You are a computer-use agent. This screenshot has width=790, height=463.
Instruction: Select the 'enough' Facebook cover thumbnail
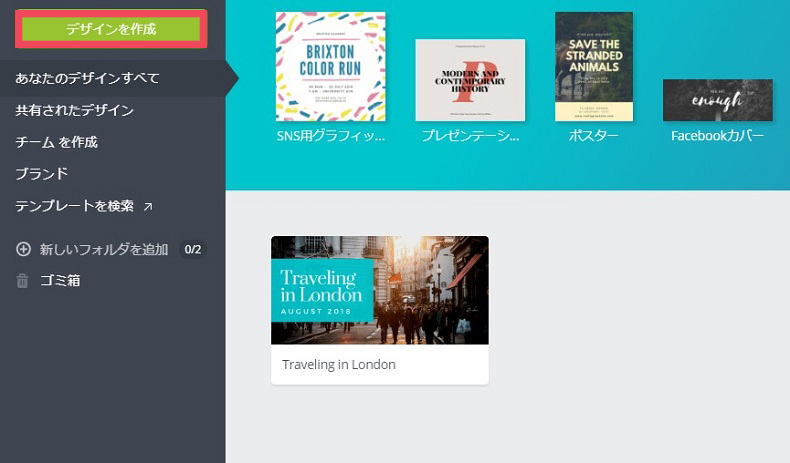click(x=717, y=100)
